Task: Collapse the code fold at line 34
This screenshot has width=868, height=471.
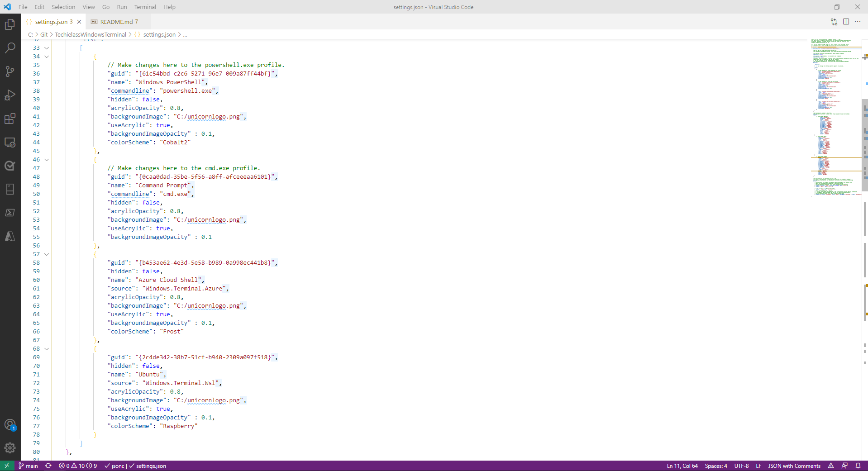Action: point(46,56)
